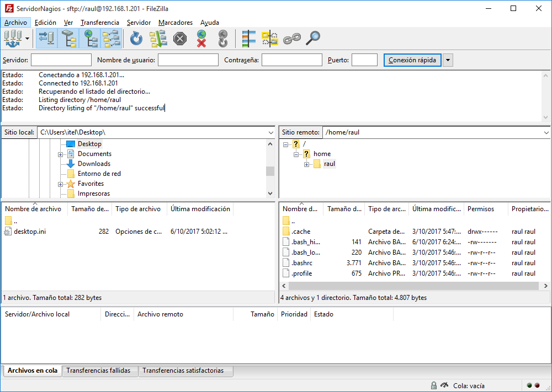Image resolution: width=552 pixels, height=392 pixels.
Task: Click the Servidor input field
Action: click(x=61, y=60)
